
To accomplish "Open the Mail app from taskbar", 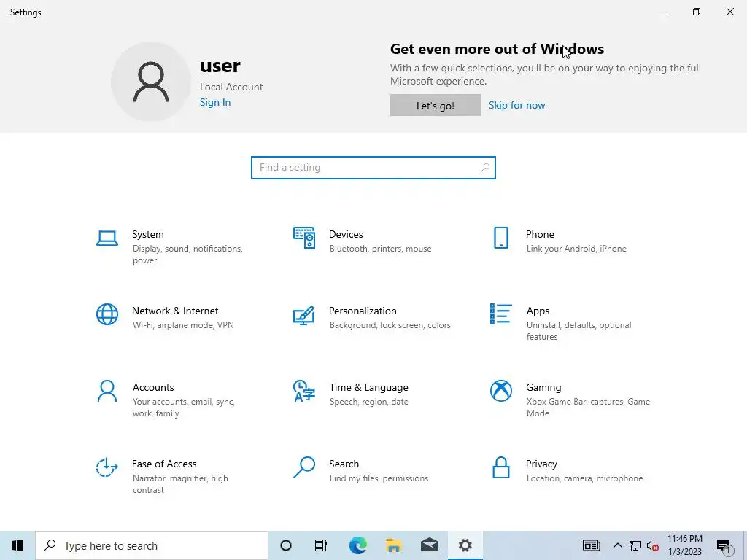I will [429, 545].
